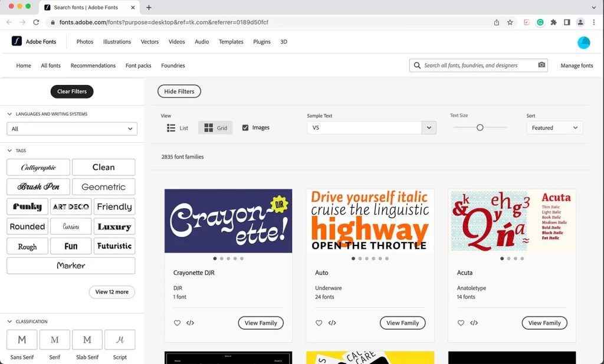Toggle the Art Deco tag filter
Screen dimensions: 604x364
tap(71, 206)
